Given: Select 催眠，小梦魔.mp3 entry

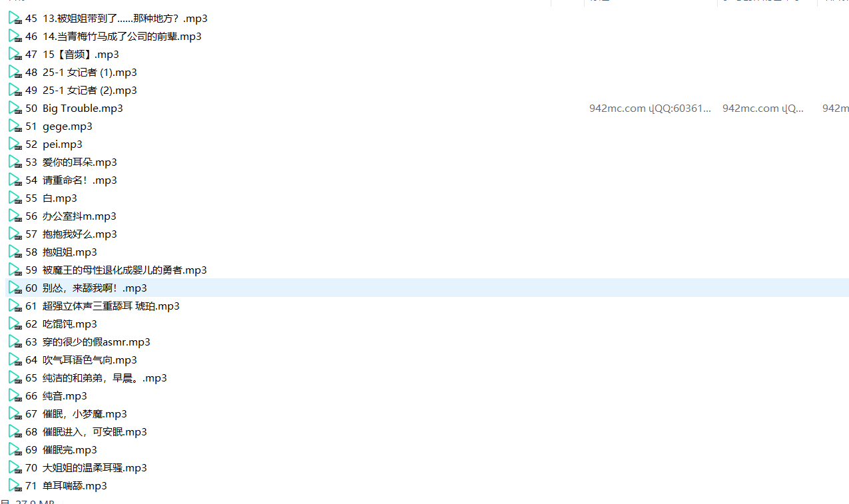Looking at the screenshot, I should coord(85,413).
